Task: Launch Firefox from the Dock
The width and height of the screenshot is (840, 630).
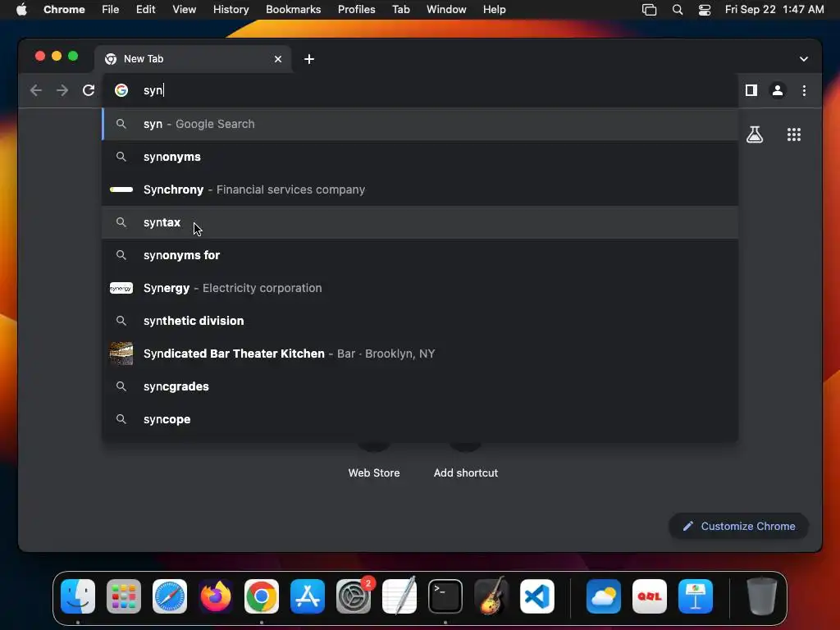Action: 216,596
